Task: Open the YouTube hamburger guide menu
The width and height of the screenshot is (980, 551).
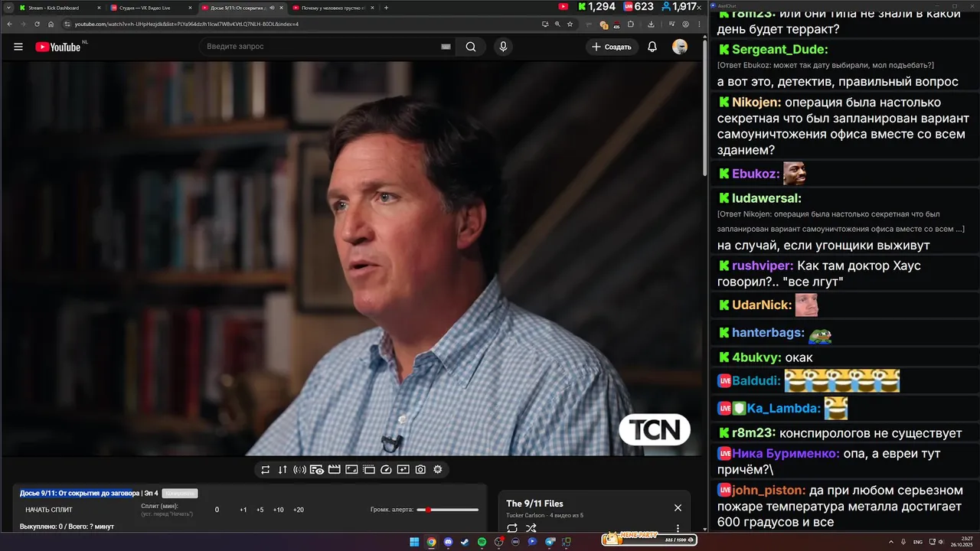Action: coord(18,47)
